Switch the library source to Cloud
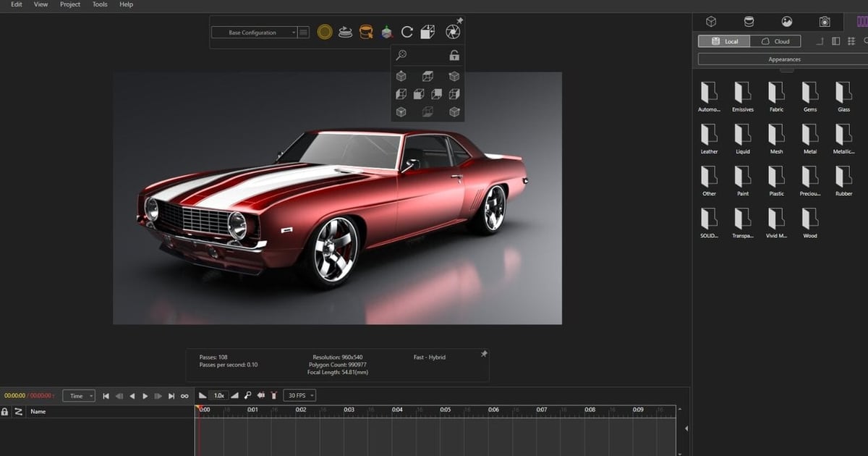 775,41
